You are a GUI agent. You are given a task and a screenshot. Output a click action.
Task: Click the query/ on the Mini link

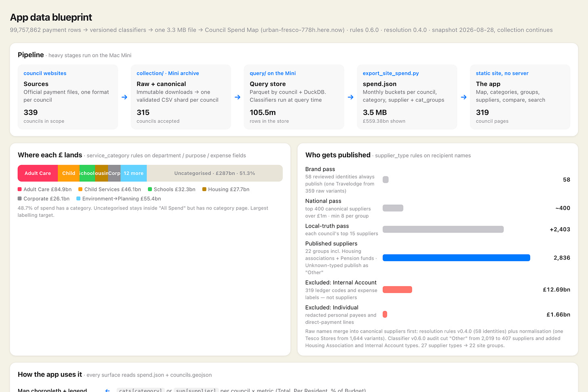pos(273,73)
